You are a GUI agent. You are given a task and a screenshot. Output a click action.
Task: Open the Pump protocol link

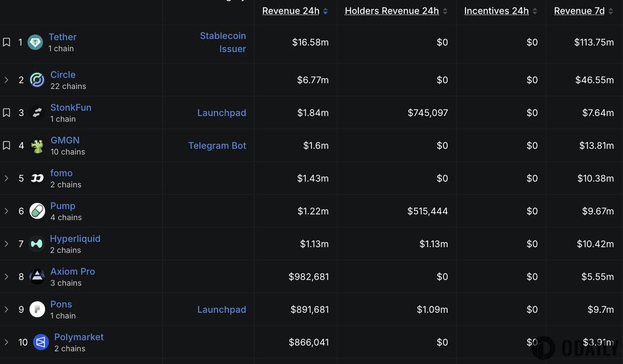click(63, 206)
